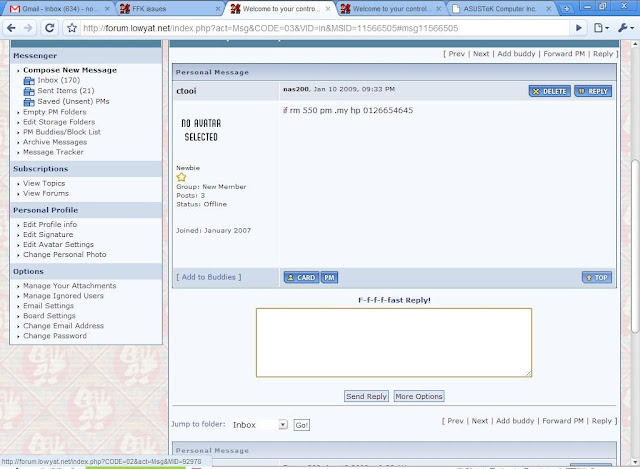The image size is (640, 469).
Task: Click the Go play arrow beside address bar
Action: (579, 28)
